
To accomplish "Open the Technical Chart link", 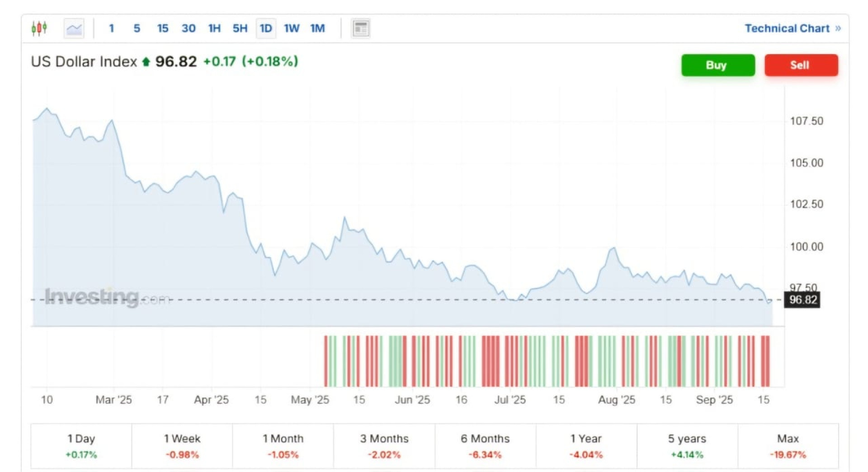I will 792,28.
